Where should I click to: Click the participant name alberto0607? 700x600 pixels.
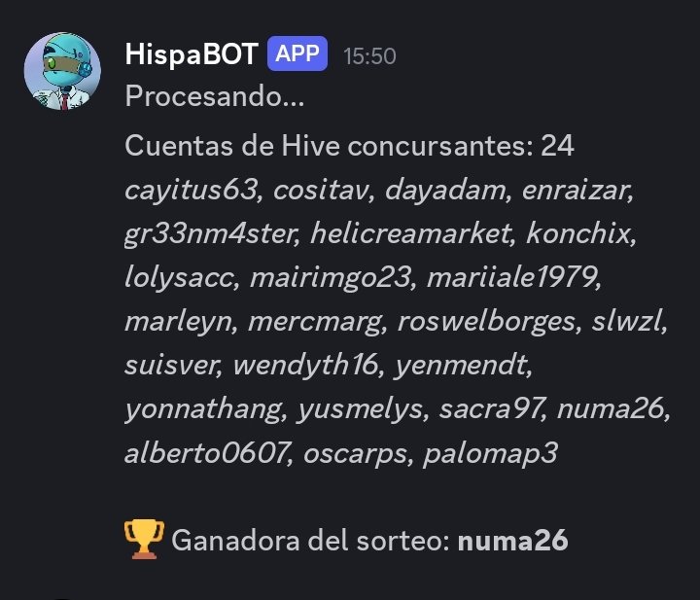click(206, 453)
